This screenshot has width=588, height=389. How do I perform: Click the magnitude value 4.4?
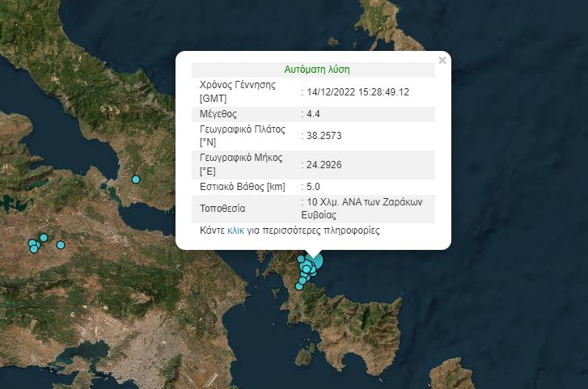pos(315,113)
